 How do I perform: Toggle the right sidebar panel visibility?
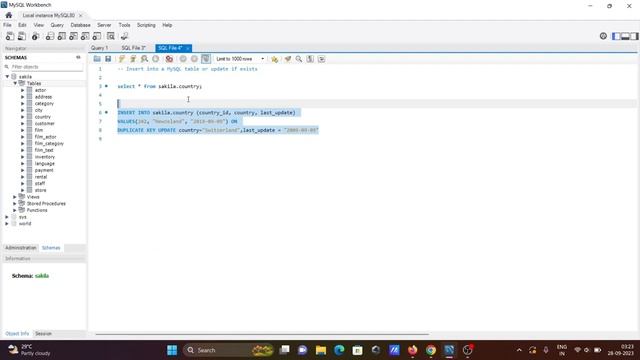pos(634,36)
